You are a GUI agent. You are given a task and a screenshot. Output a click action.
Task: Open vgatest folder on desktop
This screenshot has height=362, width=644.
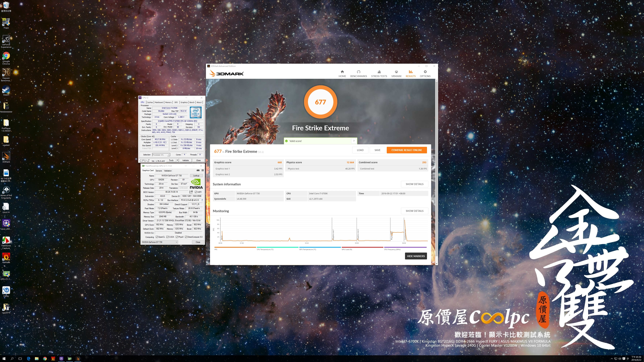pyautogui.click(x=6, y=141)
